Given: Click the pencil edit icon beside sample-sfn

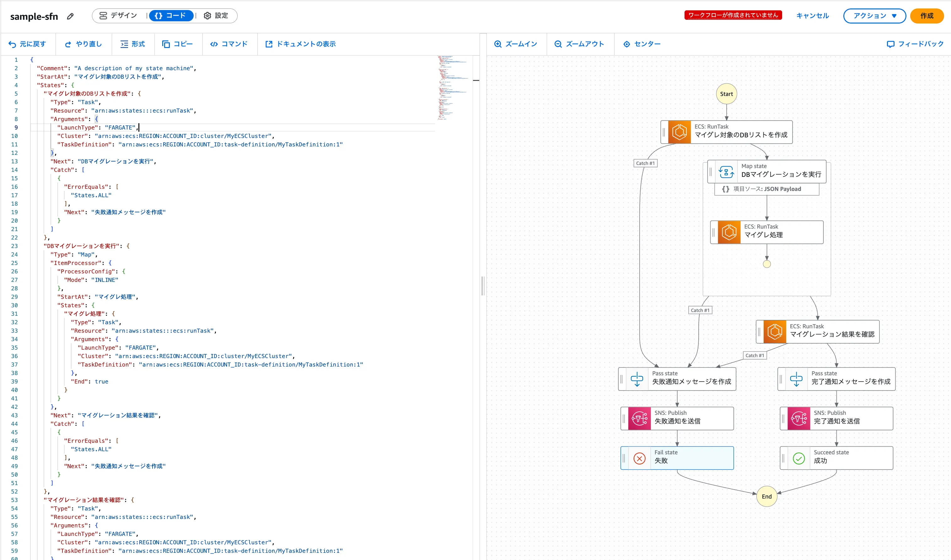Looking at the screenshot, I should pyautogui.click(x=70, y=16).
